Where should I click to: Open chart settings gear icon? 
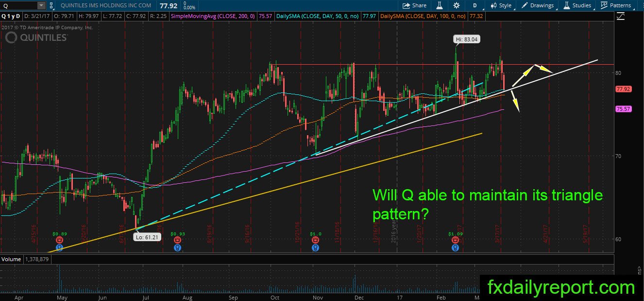(x=456, y=5)
